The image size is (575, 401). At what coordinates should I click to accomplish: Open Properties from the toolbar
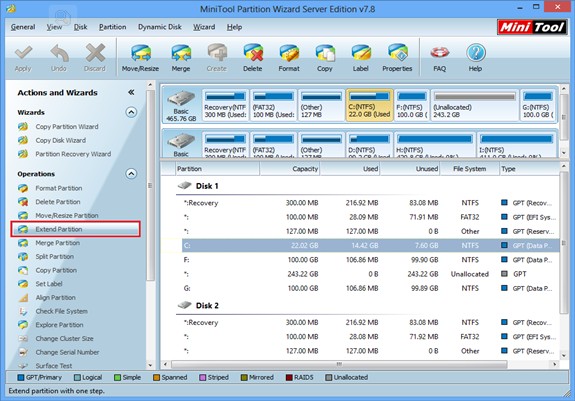coord(397,54)
